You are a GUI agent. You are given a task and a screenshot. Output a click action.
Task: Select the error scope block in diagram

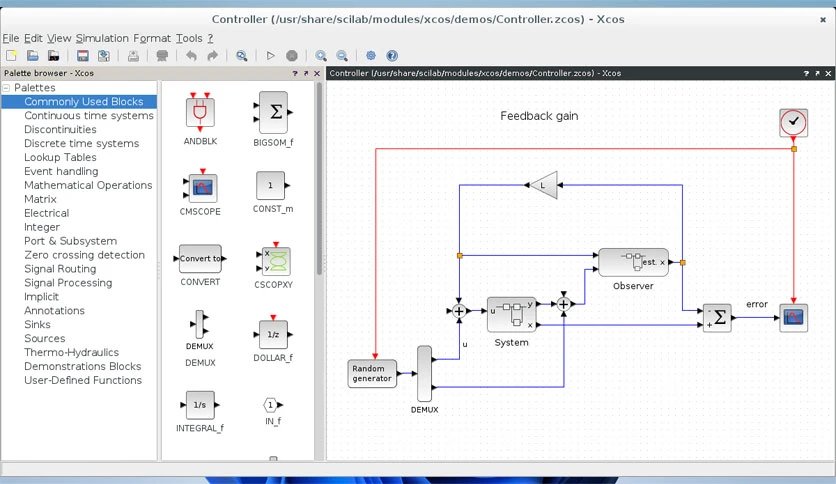pyautogui.click(x=793, y=318)
